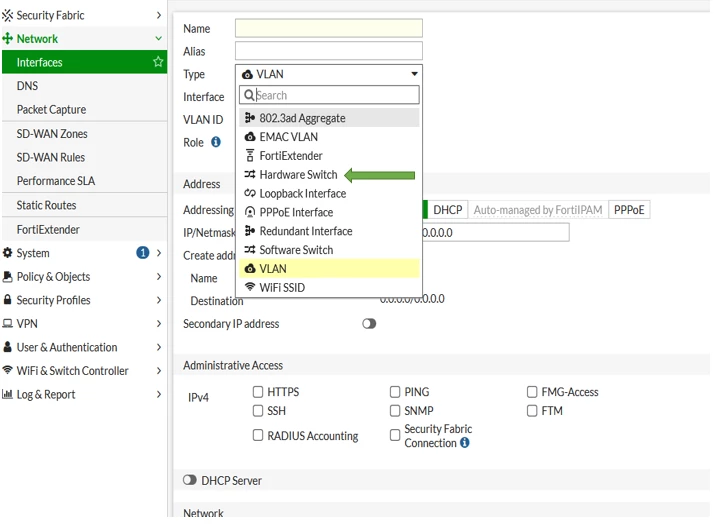Check the FTM checkbox
The image size is (714, 527).
[532, 410]
